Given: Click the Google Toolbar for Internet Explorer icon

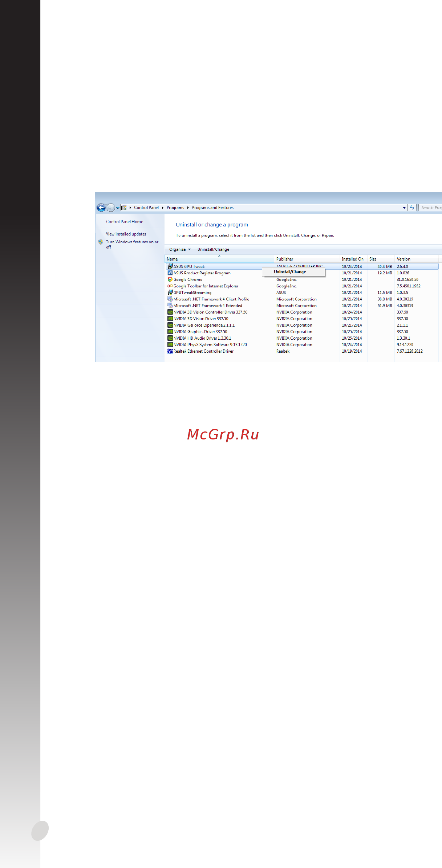Looking at the screenshot, I should [170, 286].
